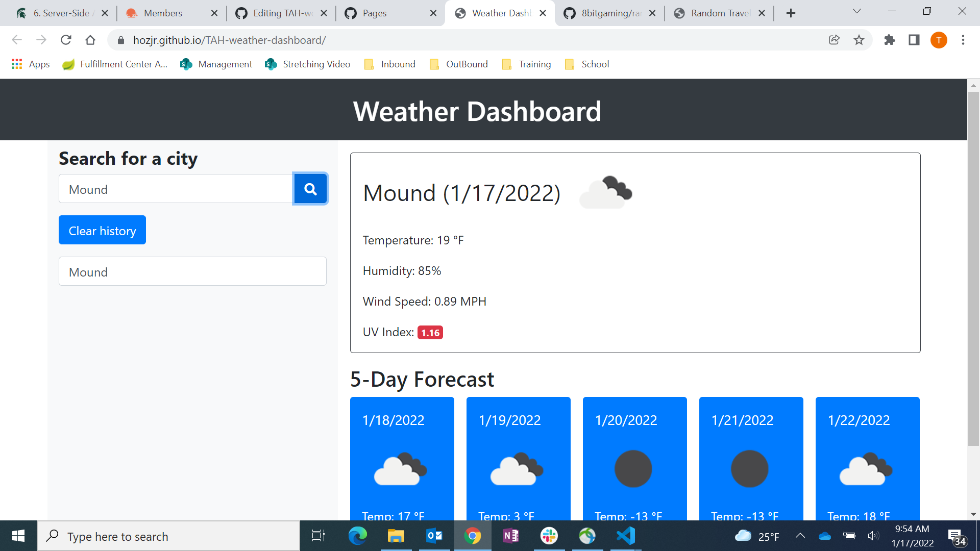The width and height of the screenshot is (980, 551).
Task: Open the Inbound bookmarks folder
Action: pyautogui.click(x=389, y=64)
